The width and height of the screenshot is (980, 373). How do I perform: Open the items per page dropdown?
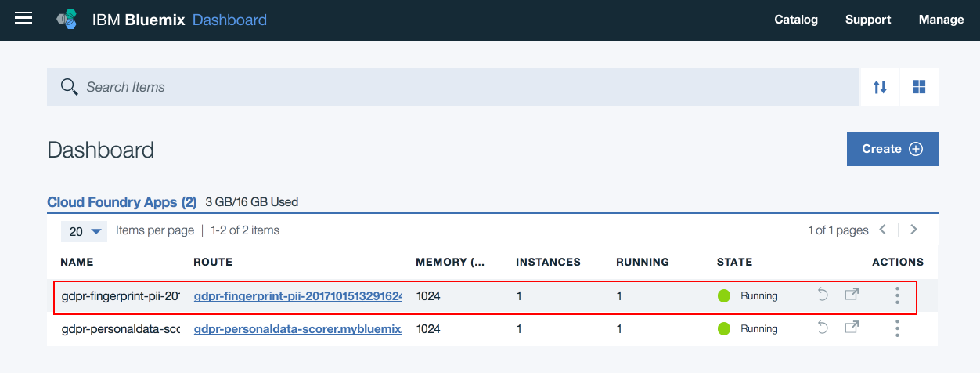click(85, 231)
